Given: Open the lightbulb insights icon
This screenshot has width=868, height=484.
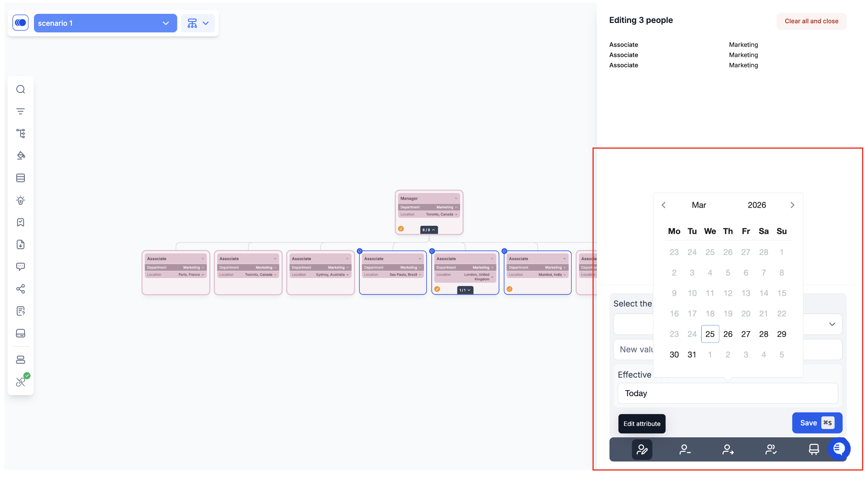Looking at the screenshot, I should (21, 200).
